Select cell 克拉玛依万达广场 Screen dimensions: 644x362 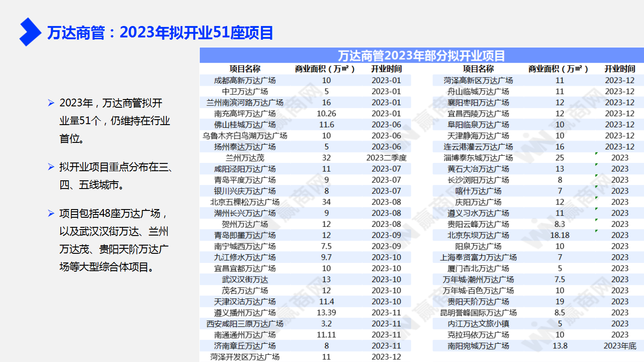[478, 335]
